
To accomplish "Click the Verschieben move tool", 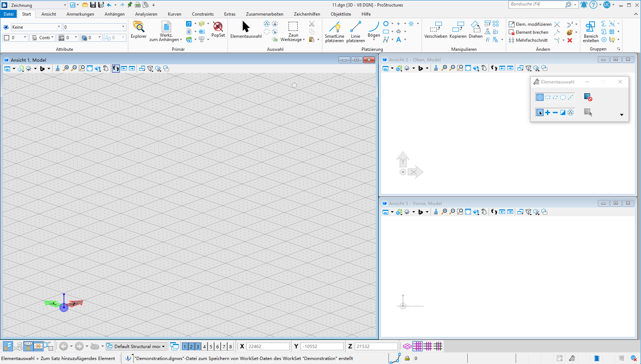I will click(x=436, y=30).
